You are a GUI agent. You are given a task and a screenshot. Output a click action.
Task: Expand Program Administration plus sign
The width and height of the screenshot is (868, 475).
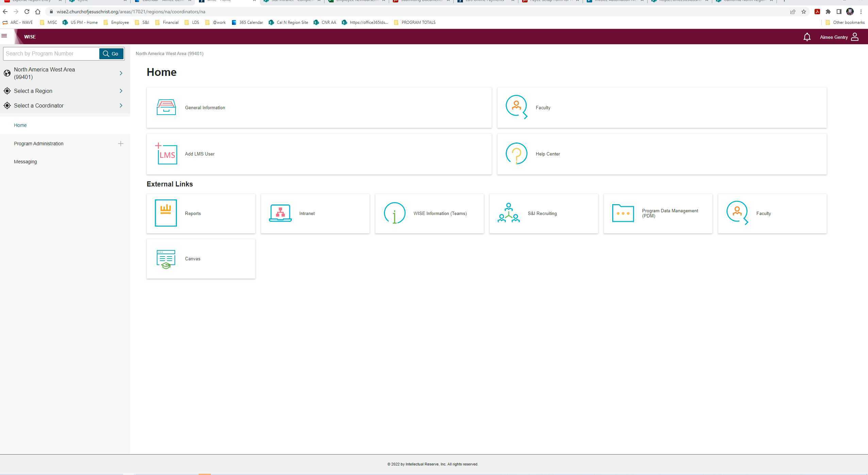(120, 144)
